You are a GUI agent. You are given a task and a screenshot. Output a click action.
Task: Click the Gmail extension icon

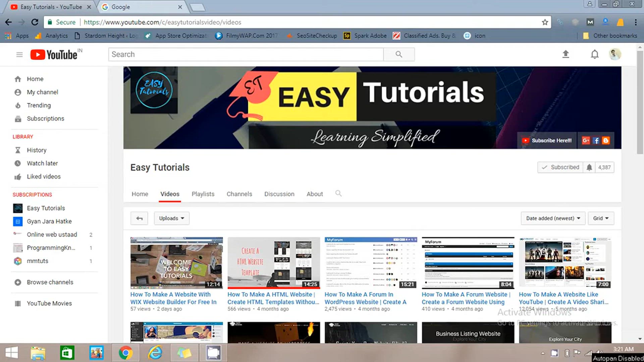point(590,22)
